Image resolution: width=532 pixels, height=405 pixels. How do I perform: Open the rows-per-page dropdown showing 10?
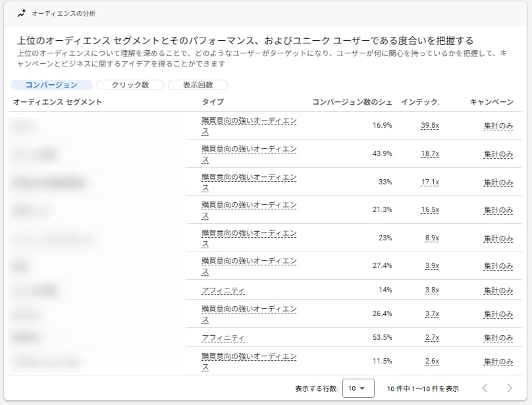click(358, 389)
